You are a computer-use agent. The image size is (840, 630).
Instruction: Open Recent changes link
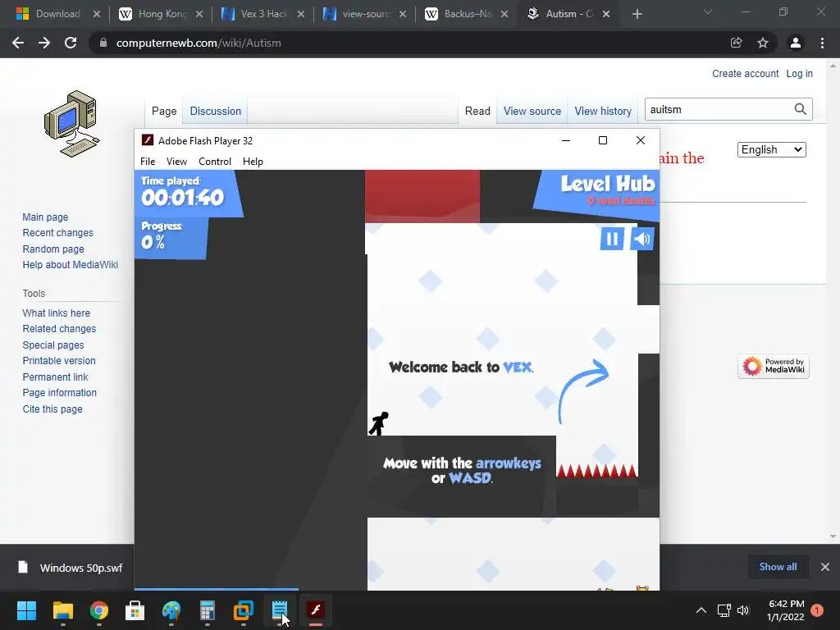58,232
